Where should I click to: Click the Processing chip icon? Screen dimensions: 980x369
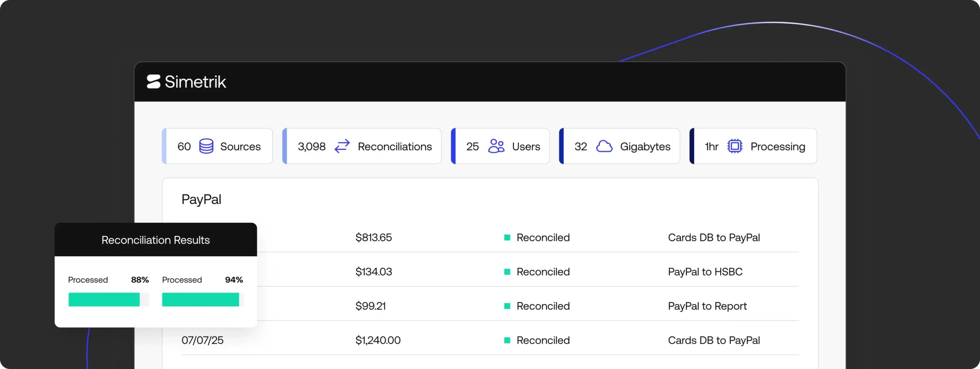click(x=734, y=146)
